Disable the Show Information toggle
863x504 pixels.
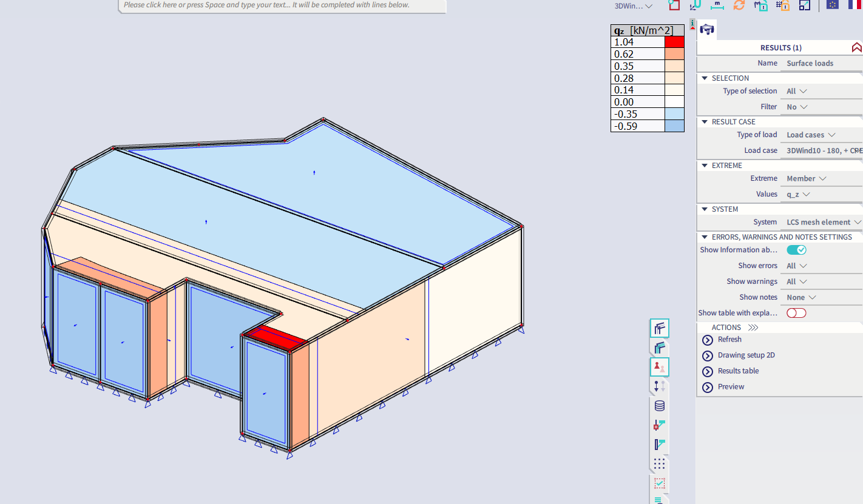point(796,250)
